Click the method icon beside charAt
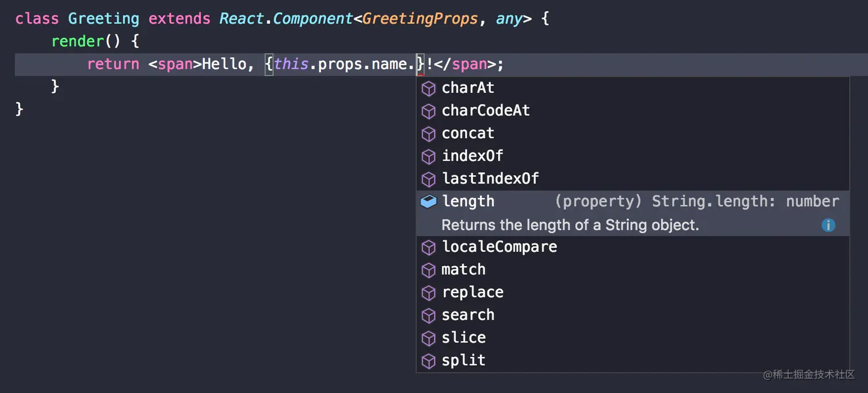 [428, 88]
